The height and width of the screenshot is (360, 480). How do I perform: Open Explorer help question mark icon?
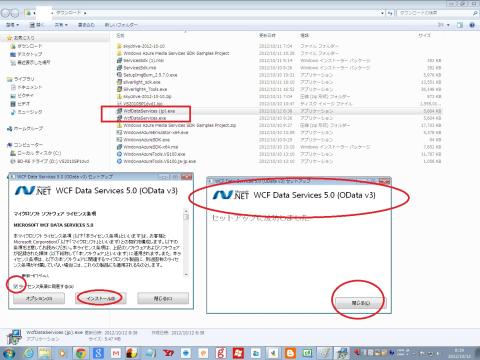pyautogui.click(x=472, y=25)
